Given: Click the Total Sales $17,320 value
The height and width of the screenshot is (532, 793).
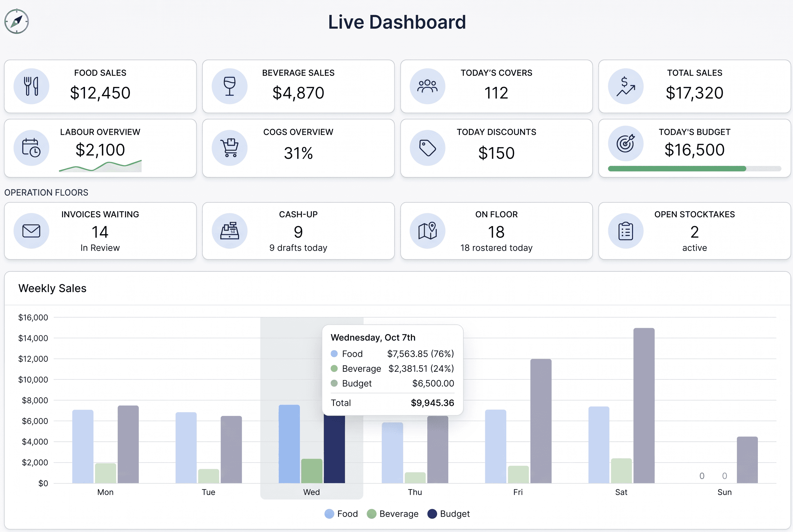Looking at the screenshot, I should (x=694, y=93).
